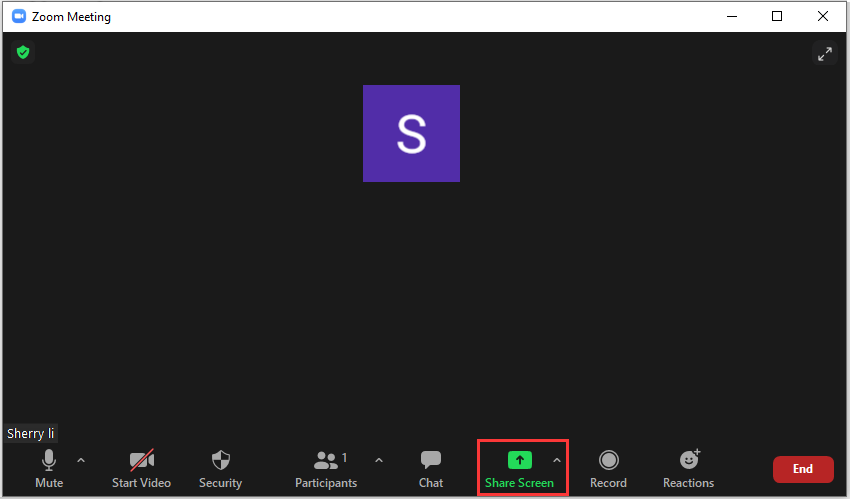
Task: Open the Participants panel
Action: [326, 469]
